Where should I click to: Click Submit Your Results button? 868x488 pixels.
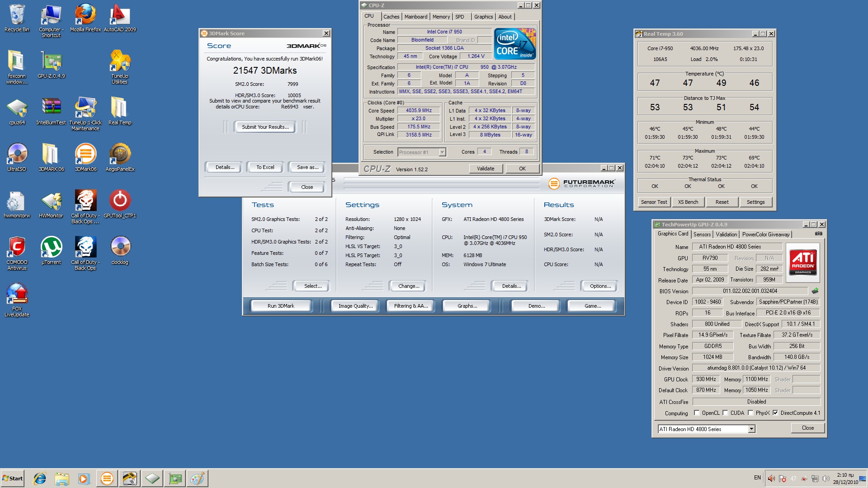[265, 127]
